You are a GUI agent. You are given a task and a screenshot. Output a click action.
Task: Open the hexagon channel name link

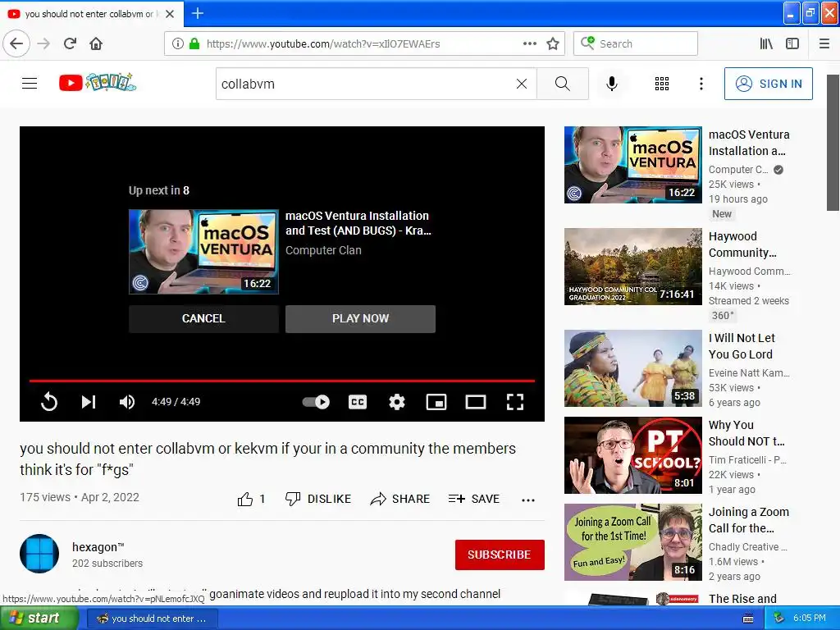[x=98, y=547]
